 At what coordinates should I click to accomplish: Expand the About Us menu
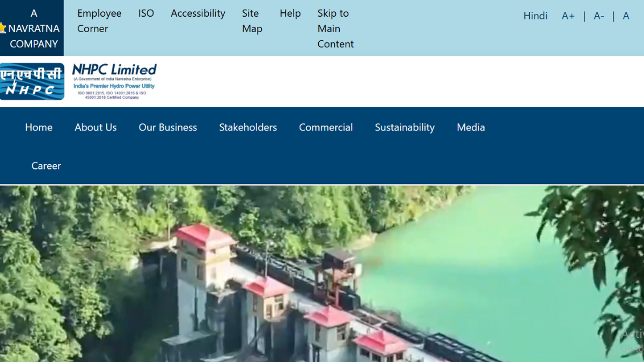coord(96,127)
